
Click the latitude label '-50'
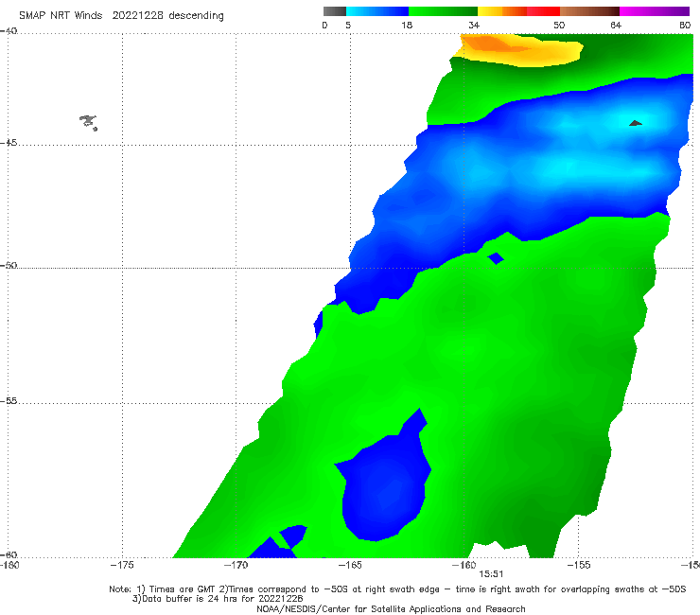tap(9, 266)
